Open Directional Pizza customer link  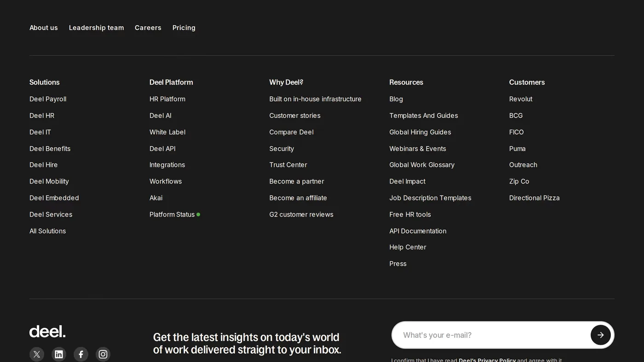click(535, 198)
